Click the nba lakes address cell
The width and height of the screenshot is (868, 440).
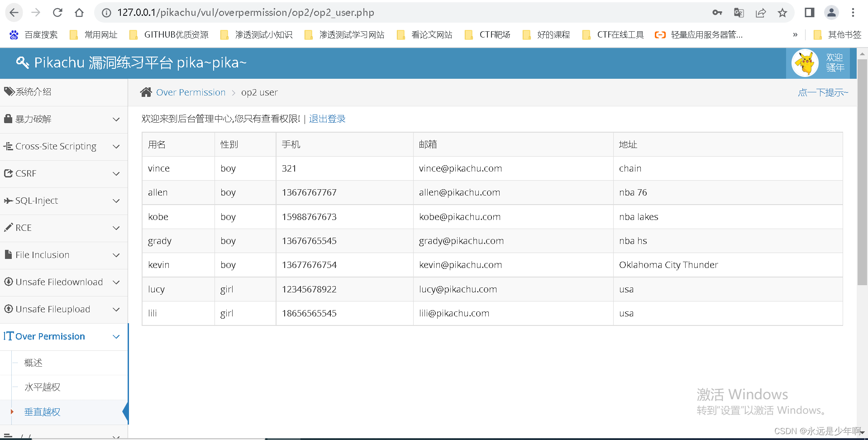[728, 217]
